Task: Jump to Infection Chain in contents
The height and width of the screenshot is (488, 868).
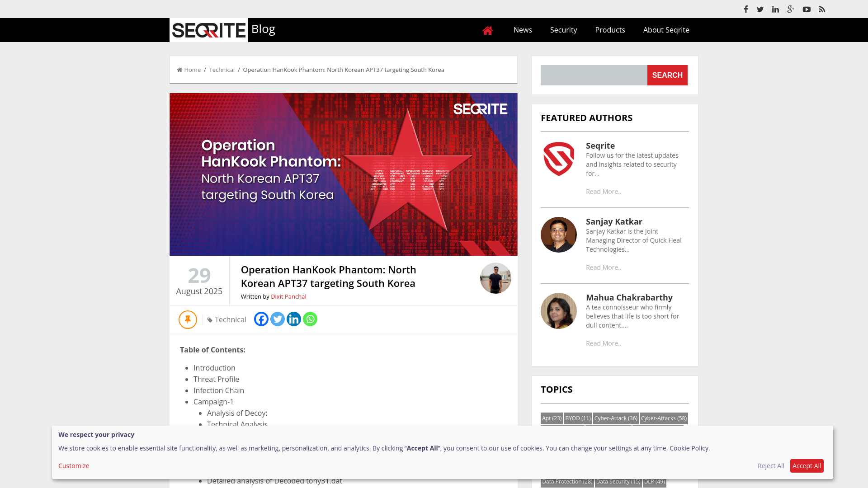Action: 219,390
